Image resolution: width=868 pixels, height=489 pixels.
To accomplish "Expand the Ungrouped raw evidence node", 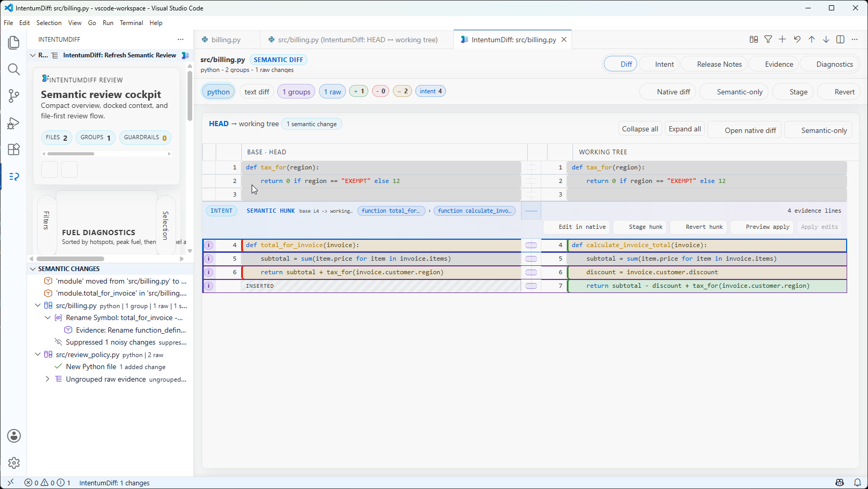I will 47,379.
